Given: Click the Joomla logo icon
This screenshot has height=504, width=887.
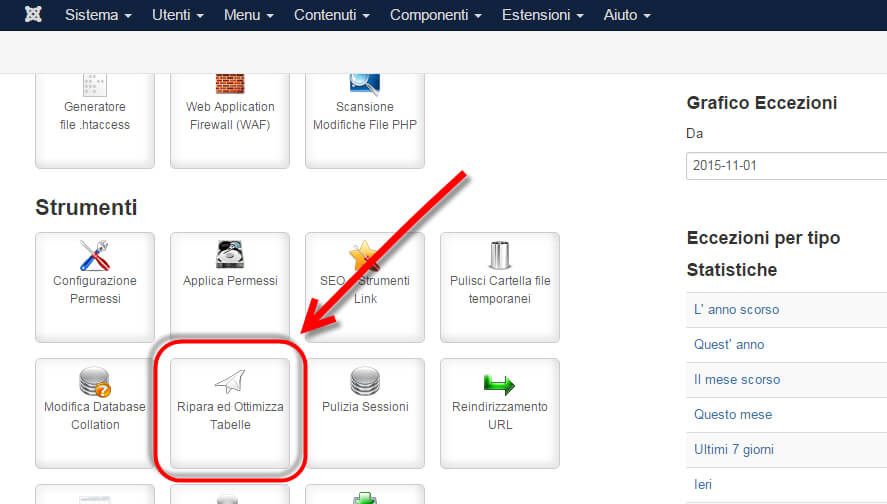Looking at the screenshot, I should point(33,14).
